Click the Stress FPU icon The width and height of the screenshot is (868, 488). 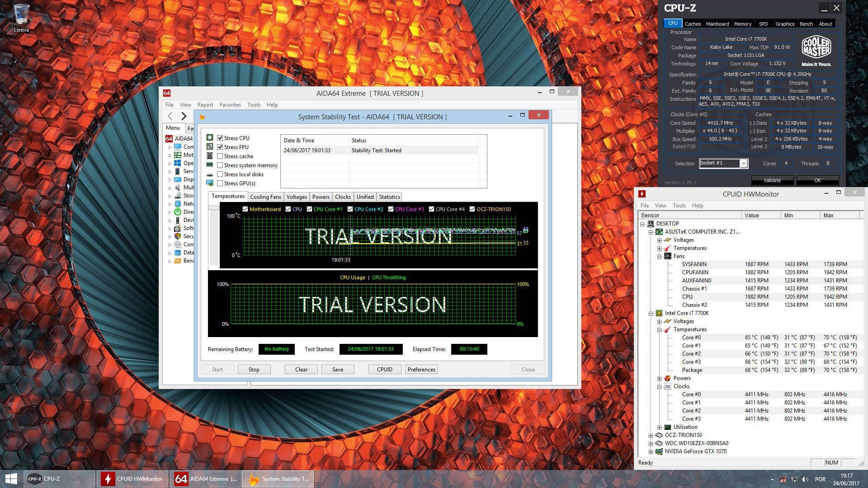coord(210,147)
